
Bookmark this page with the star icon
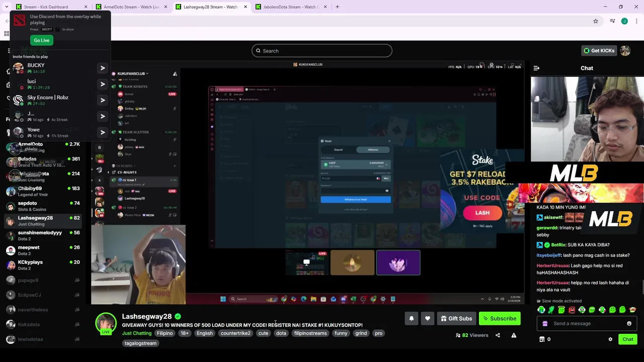tap(596, 21)
